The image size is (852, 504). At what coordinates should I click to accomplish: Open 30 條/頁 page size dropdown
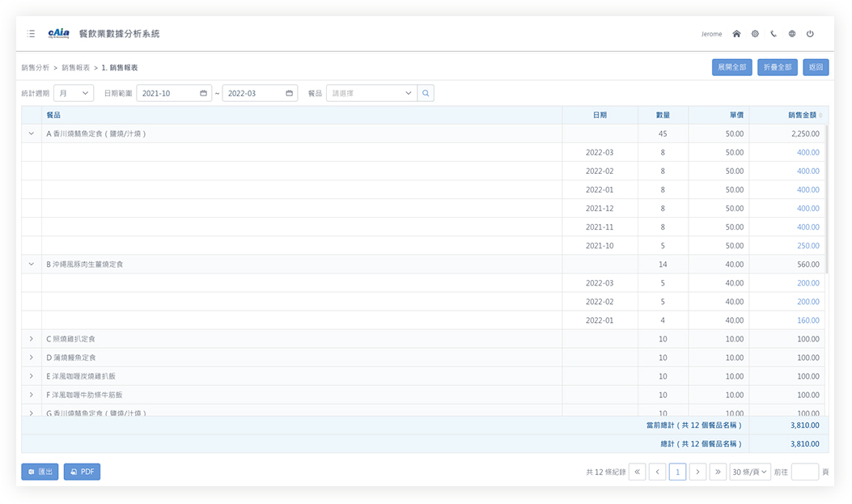[x=750, y=472]
